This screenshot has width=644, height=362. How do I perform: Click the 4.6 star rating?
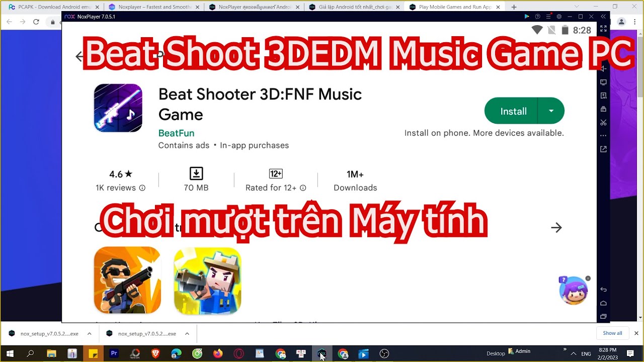tap(121, 174)
